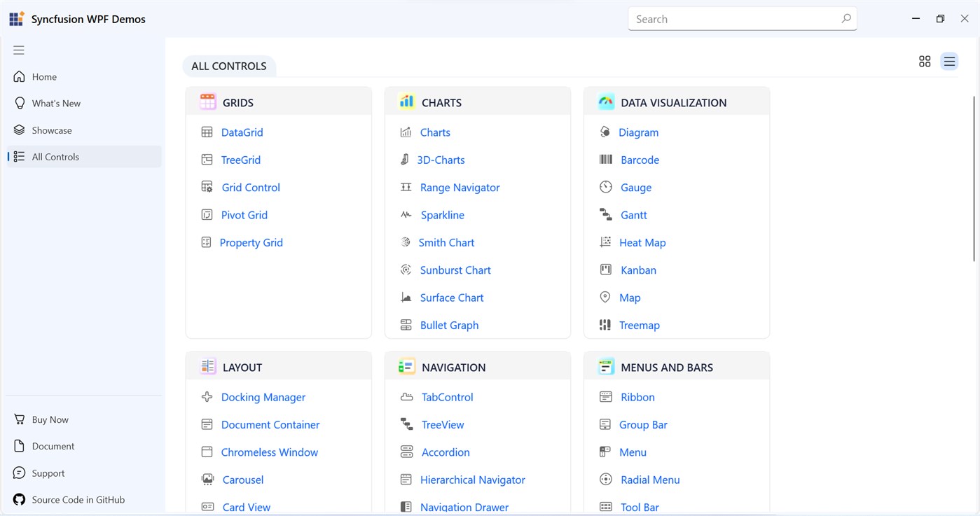The image size is (980, 516).
Task: Toggle the hamburger navigation menu
Action: (x=19, y=50)
